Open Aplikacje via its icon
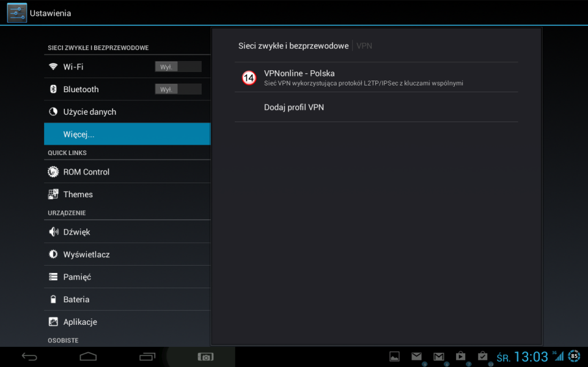Image resolution: width=588 pixels, height=367 pixels. (53, 322)
